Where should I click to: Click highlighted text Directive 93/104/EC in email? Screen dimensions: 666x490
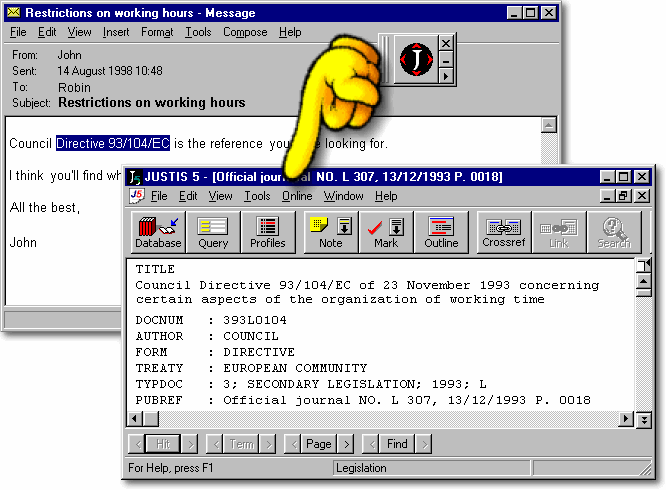[x=113, y=143]
